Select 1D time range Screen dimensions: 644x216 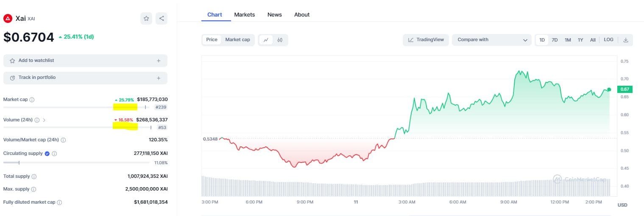click(542, 40)
